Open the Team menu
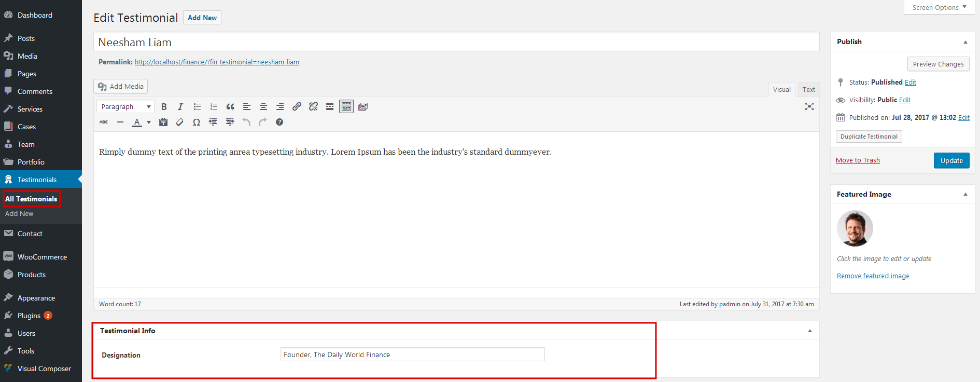Image resolution: width=980 pixels, height=382 pixels. pyautogui.click(x=41, y=144)
